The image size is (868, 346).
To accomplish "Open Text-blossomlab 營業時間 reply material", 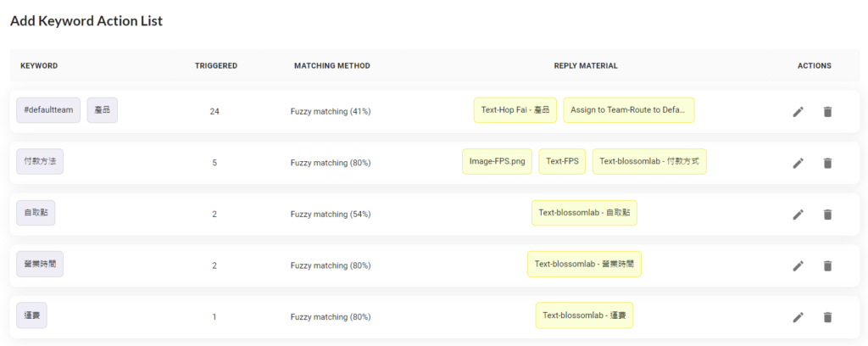I will [584, 264].
